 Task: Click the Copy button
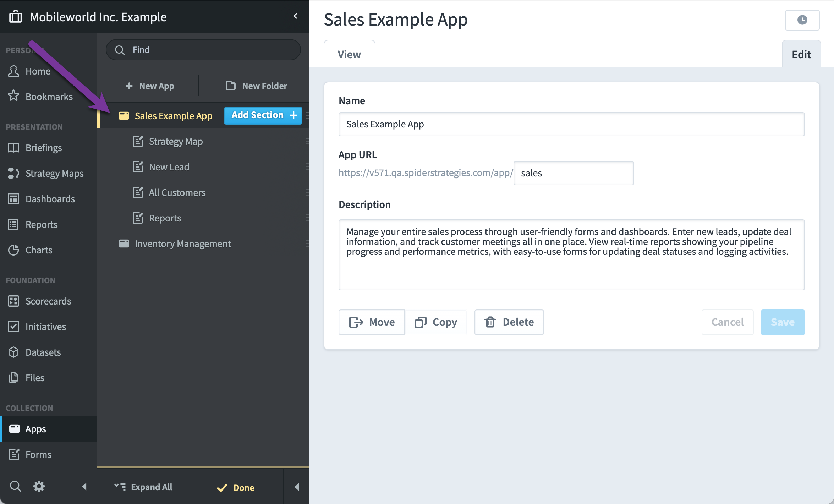[x=436, y=322]
